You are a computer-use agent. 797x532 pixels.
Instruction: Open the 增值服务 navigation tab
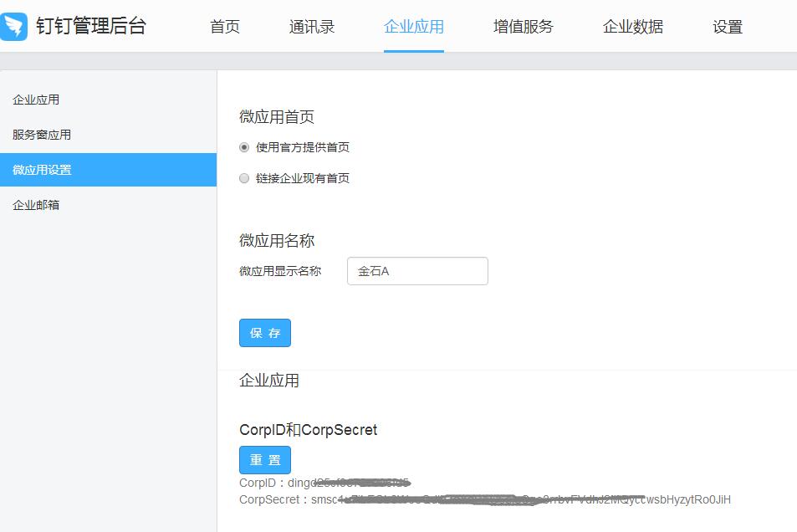(523, 27)
